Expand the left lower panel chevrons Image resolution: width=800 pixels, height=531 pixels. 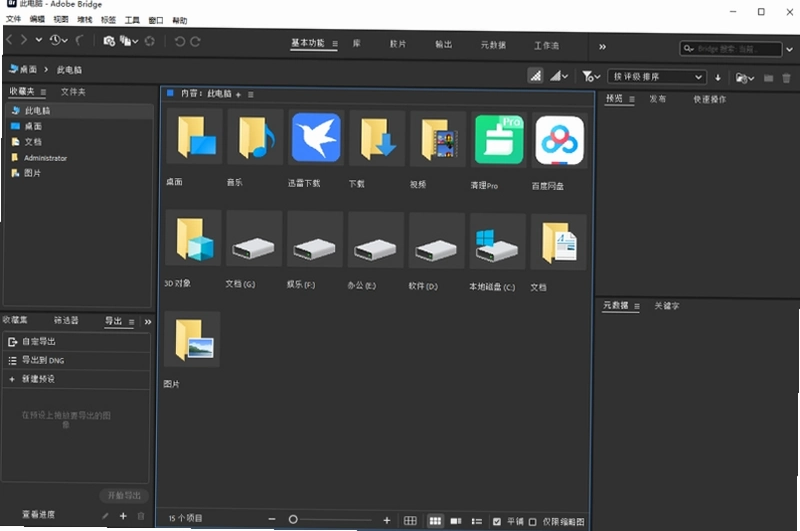pyautogui.click(x=147, y=322)
